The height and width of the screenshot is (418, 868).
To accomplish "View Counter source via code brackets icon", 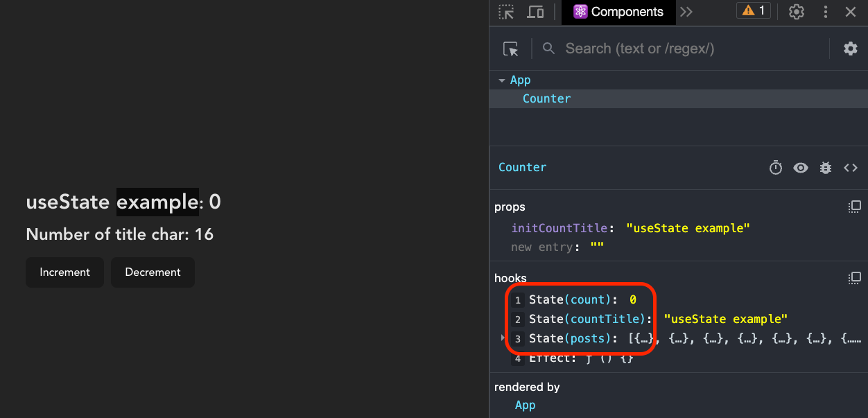I will pyautogui.click(x=851, y=167).
